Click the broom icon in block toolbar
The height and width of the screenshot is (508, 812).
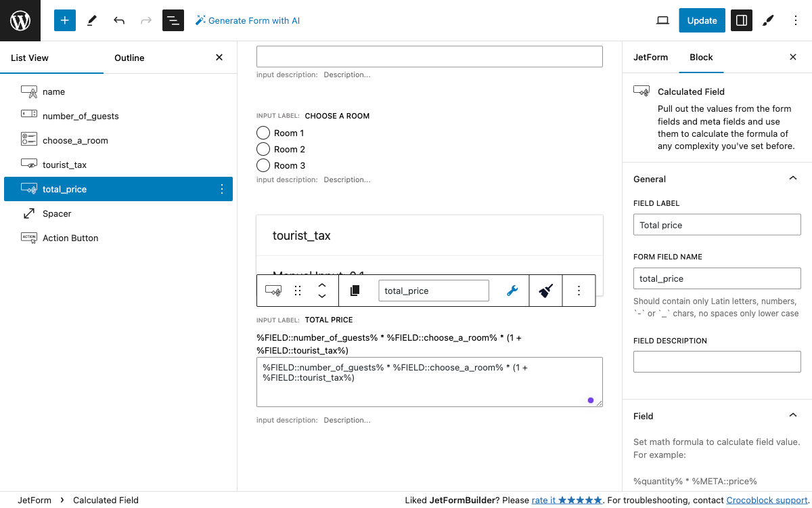tap(546, 291)
